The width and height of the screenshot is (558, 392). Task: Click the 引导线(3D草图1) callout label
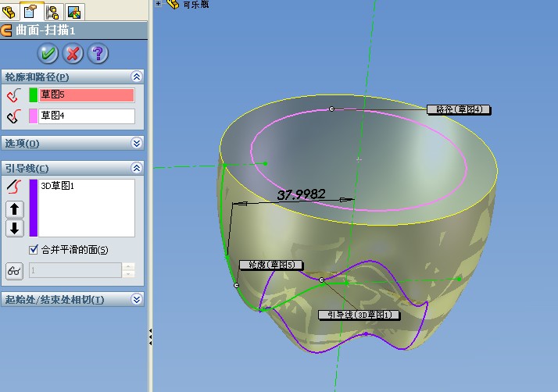pyautogui.click(x=359, y=315)
